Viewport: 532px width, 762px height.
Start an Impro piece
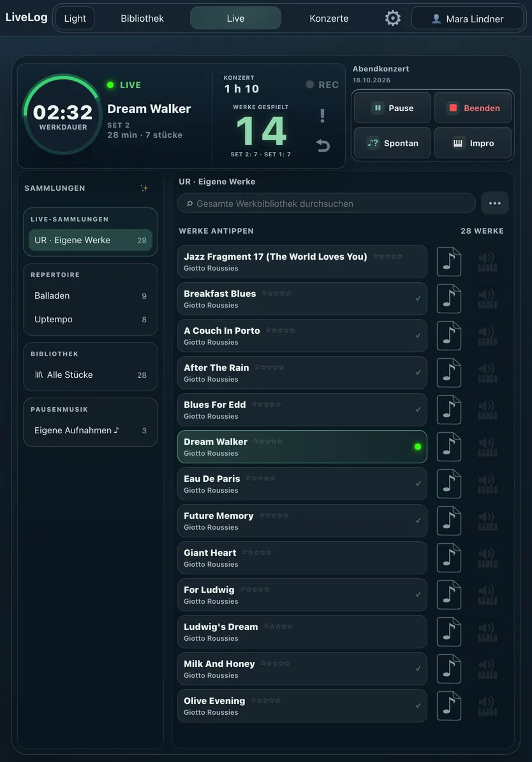click(473, 143)
